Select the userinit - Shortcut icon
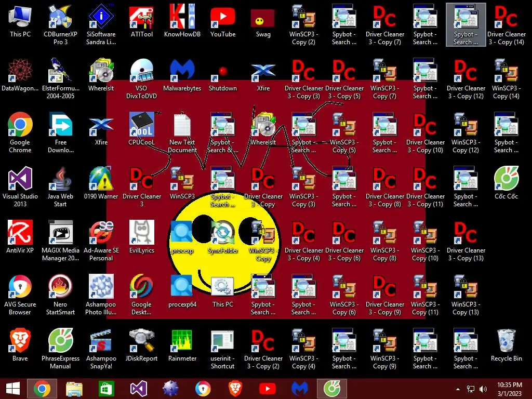The height and width of the screenshot is (399, 532). 223,349
